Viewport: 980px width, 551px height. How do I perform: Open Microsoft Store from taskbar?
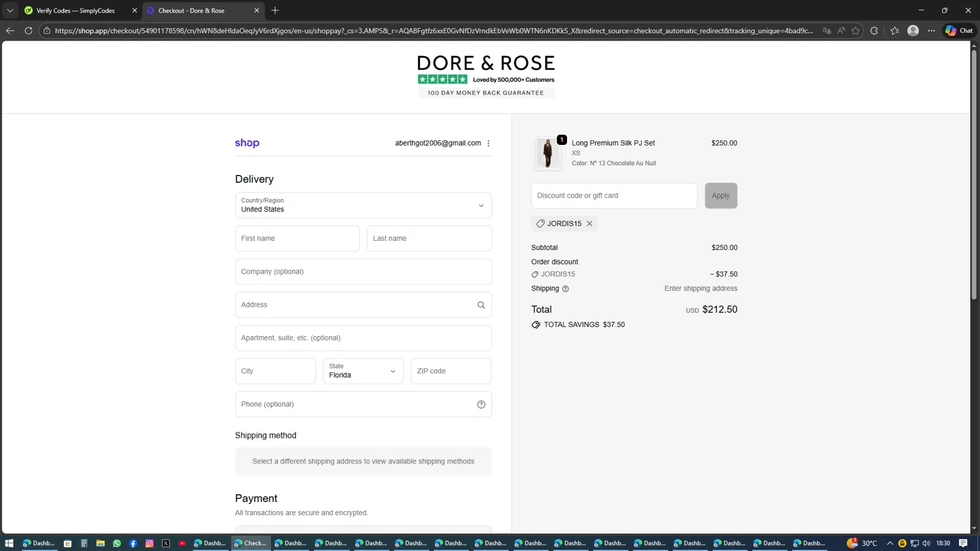67,543
